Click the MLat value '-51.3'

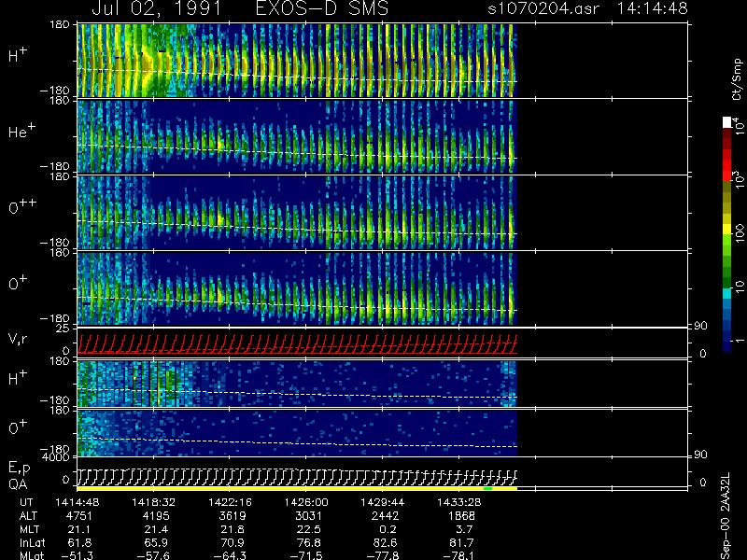(77, 555)
